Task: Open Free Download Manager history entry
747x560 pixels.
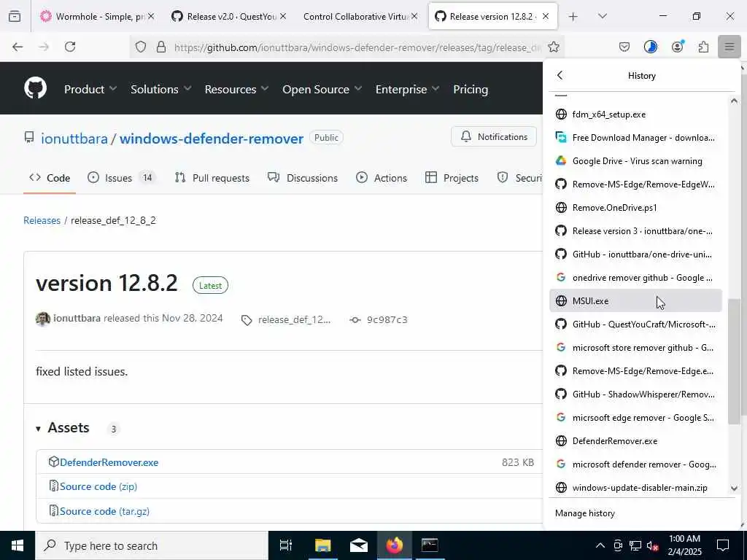Action: pos(635,138)
